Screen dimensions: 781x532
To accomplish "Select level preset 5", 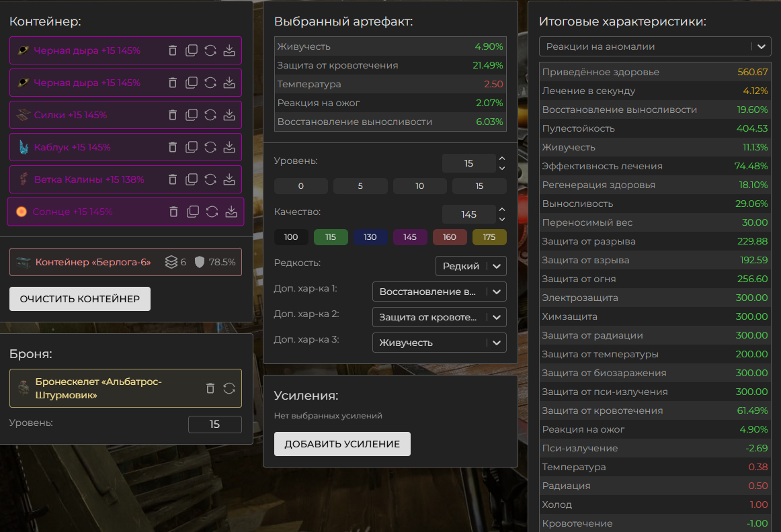I will point(360,186).
